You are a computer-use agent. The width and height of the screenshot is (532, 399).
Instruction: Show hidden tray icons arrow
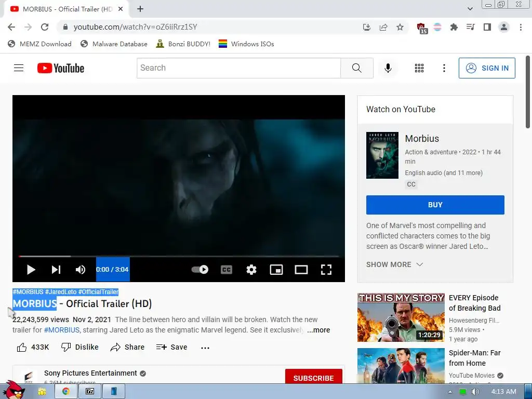[450, 392]
